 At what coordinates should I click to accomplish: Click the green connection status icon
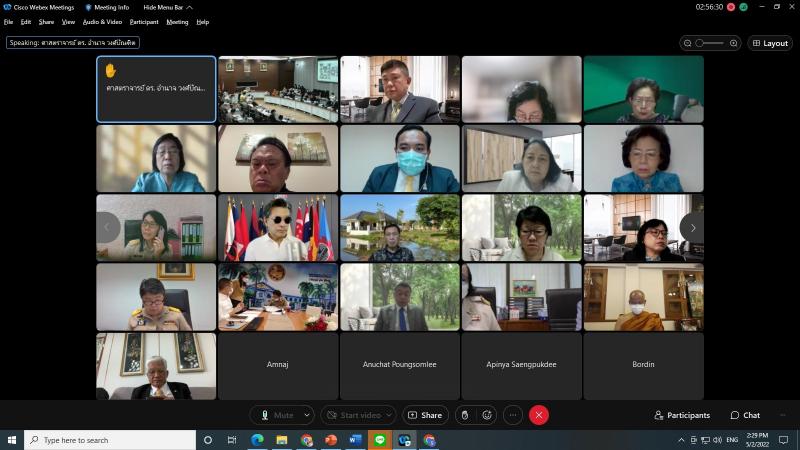pyautogui.click(x=743, y=7)
